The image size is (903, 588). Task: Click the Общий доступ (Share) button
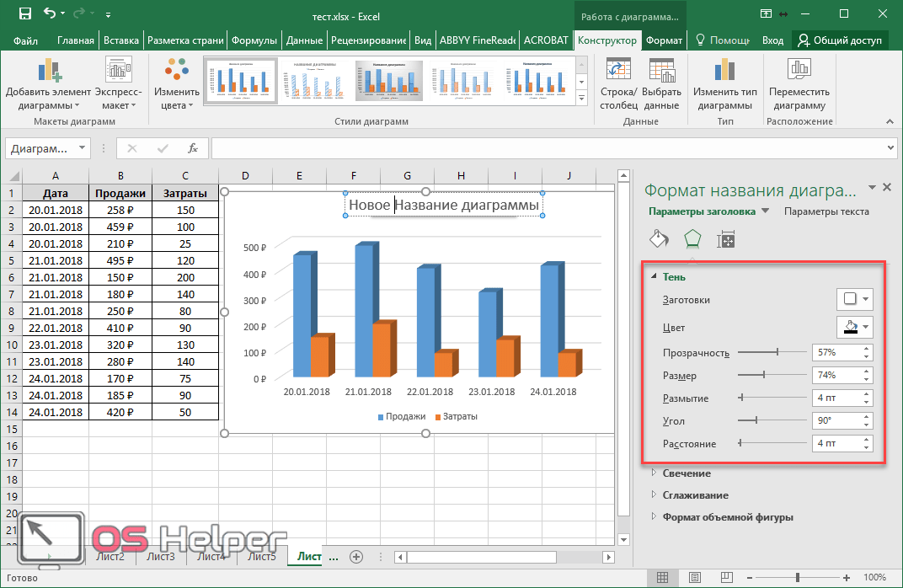(840, 40)
